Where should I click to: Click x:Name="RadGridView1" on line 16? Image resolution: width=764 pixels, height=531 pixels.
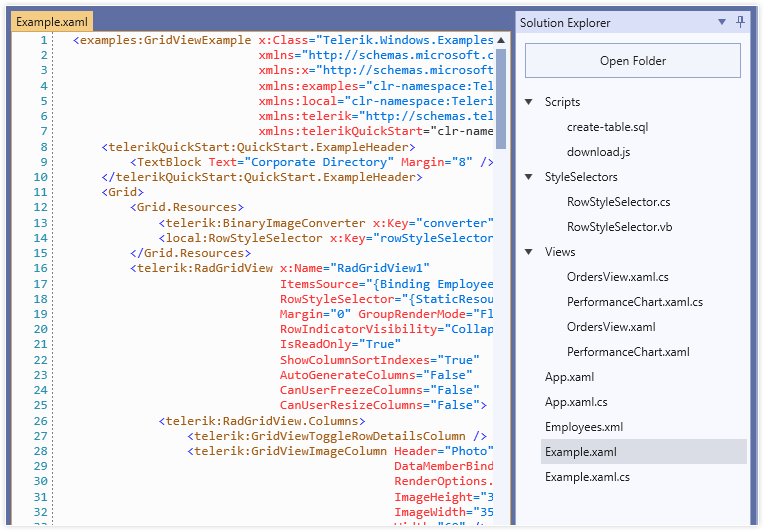pyautogui.click(x=355, y=268)
